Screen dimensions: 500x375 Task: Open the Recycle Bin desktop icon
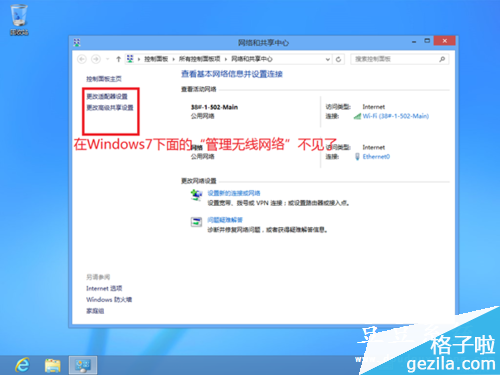[19, 19]
